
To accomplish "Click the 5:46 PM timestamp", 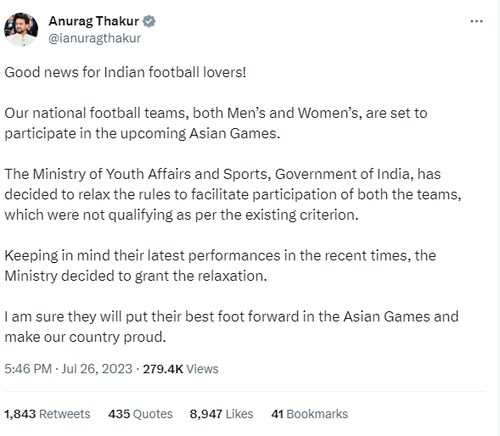I will point(28,369).
